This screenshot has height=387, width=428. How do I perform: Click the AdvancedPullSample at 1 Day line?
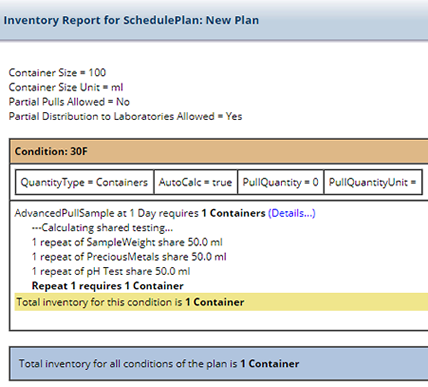click(165, 213)
